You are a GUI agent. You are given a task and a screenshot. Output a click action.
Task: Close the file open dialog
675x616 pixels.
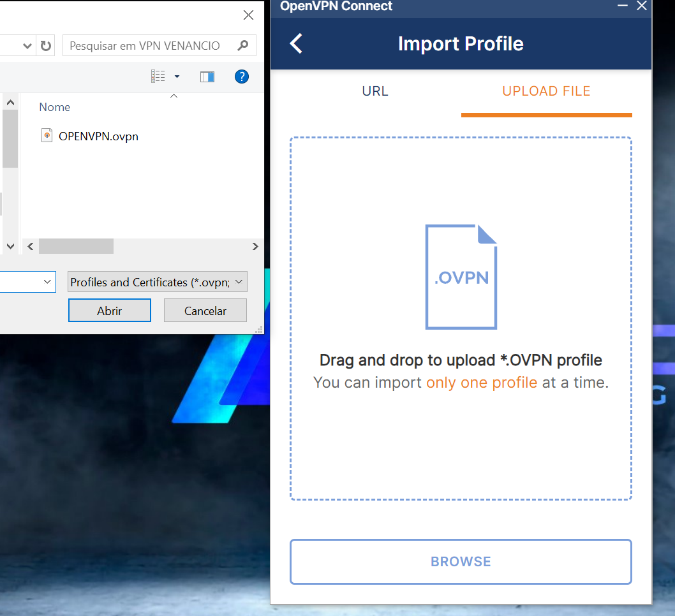click(x=248, y=15)
